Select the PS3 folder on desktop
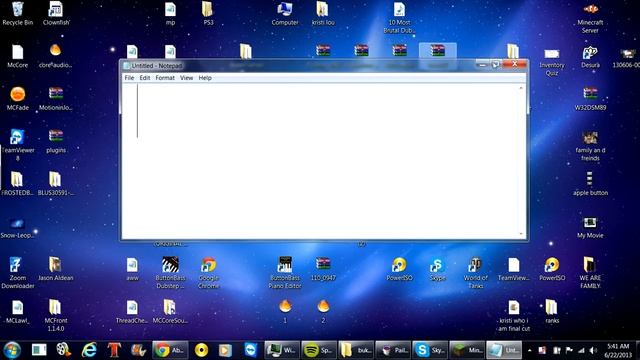The height and width of the screenshot is (360, 640). coord(208,14)
